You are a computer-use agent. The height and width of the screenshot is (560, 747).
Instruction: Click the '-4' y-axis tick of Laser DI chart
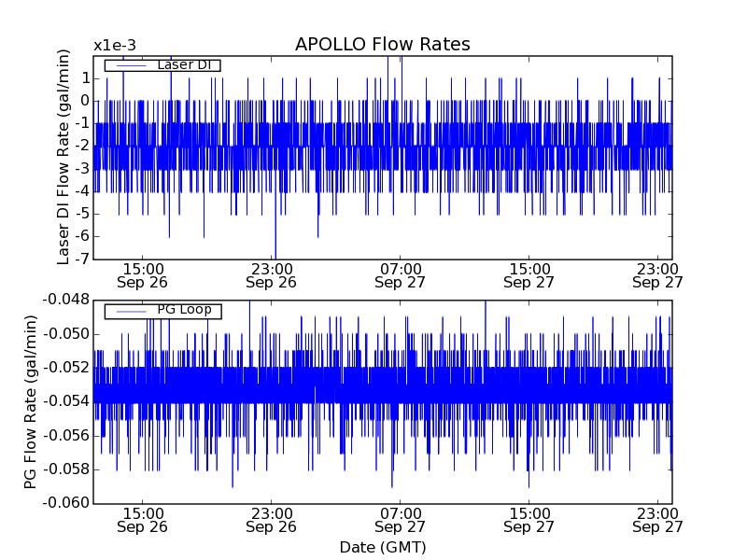point(82,191)
